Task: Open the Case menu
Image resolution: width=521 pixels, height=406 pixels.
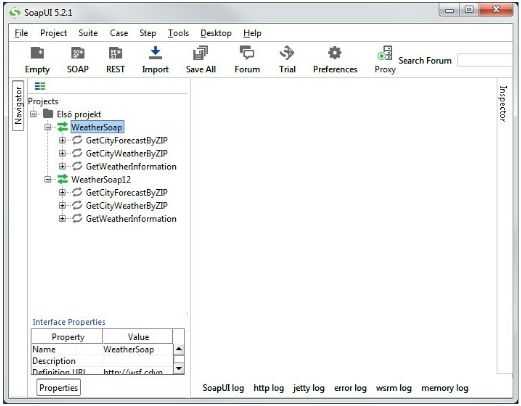Action: 119,33
